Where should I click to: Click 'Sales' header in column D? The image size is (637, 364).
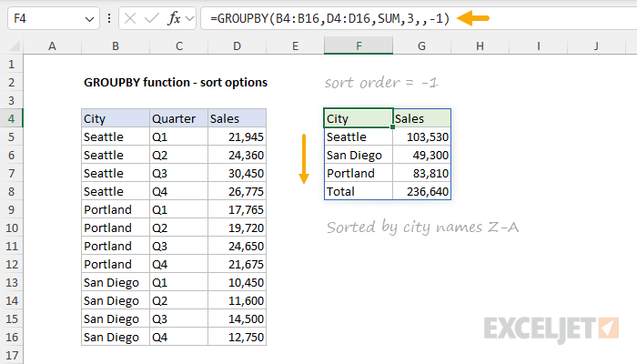[237, 118]
